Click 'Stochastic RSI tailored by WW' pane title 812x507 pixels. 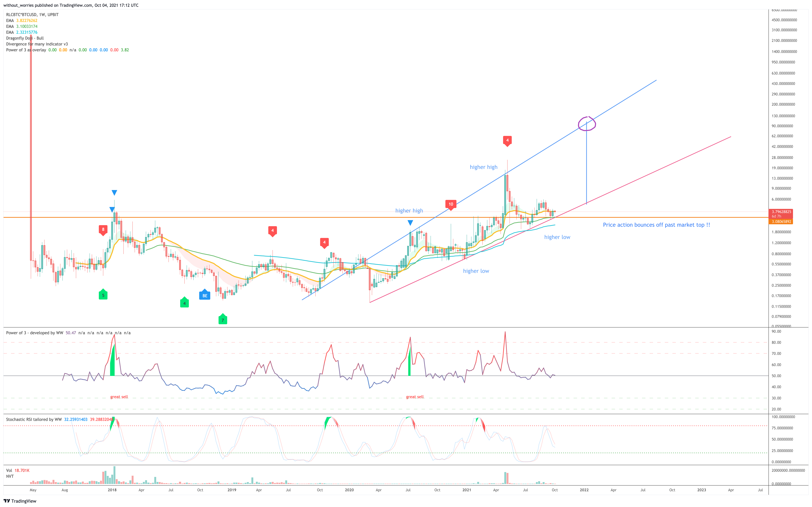point(34,420)
